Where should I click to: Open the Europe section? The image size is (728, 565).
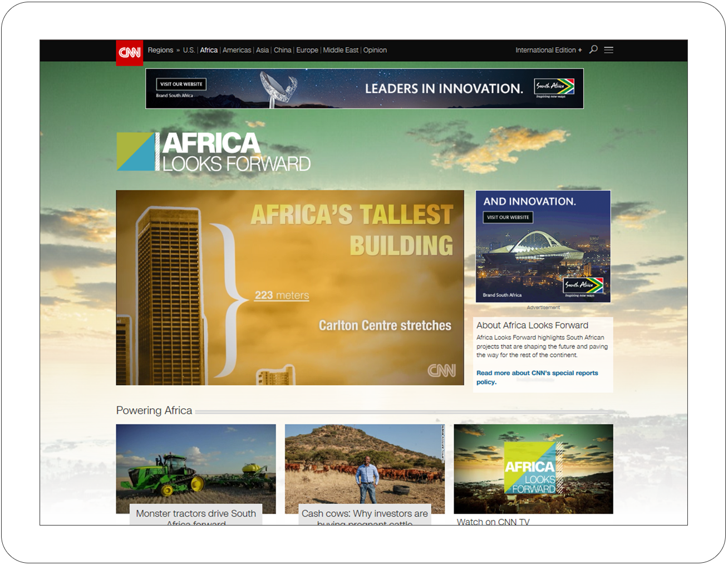307,50
